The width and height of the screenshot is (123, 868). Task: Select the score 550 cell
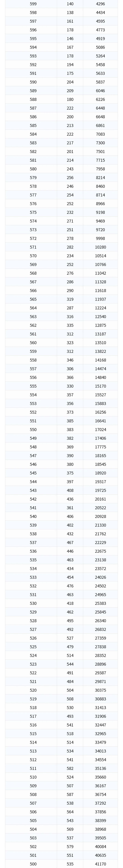point(33,430)
